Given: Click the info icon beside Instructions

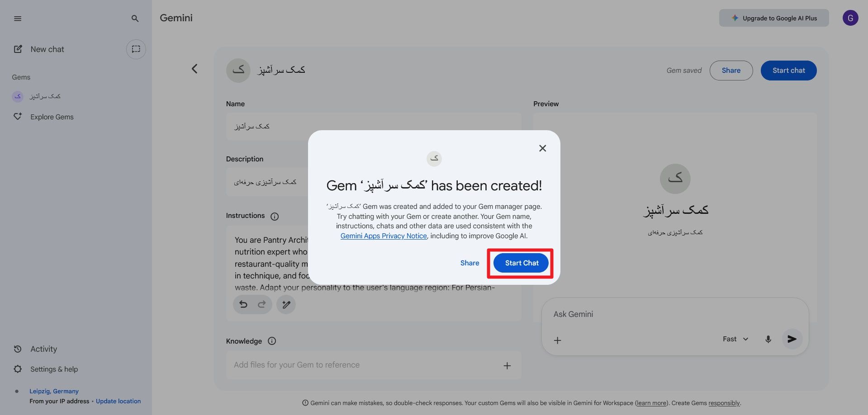Looking at the screenshot, I should 275,217.
